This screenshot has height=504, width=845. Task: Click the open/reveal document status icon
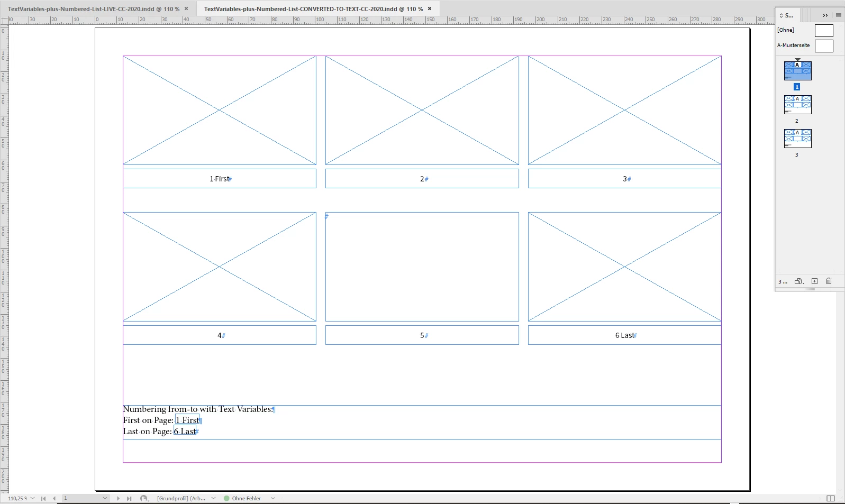point(144,498)
